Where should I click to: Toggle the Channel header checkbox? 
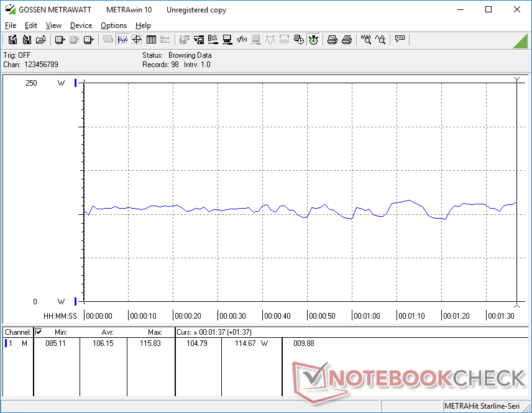coord(39,332)
